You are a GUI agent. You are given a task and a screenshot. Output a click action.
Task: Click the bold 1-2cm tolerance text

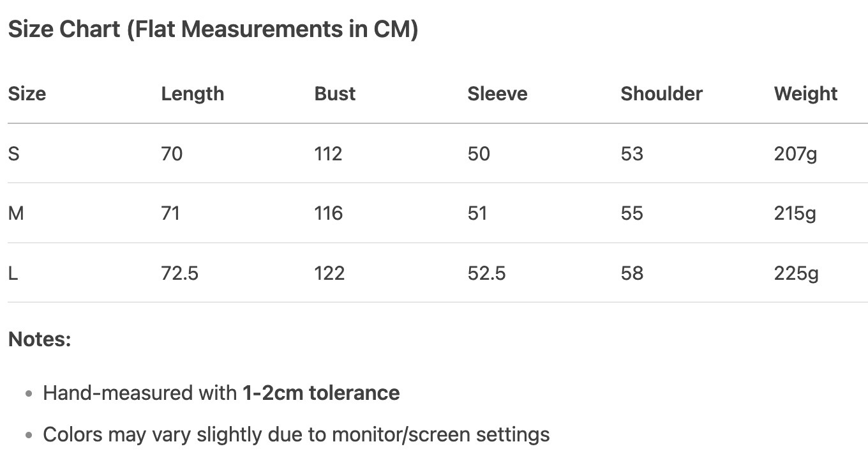[x=320, y=393]
